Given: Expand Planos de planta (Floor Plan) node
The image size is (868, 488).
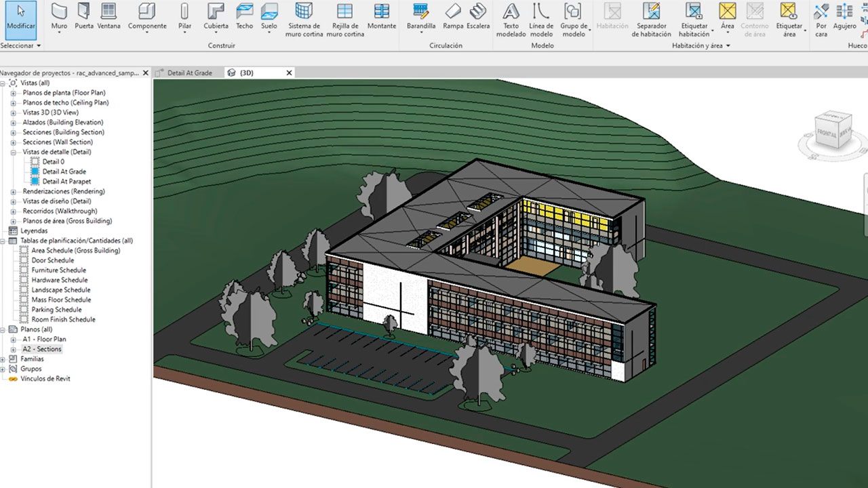Looking at the screenshot, I should click(14, 93).
